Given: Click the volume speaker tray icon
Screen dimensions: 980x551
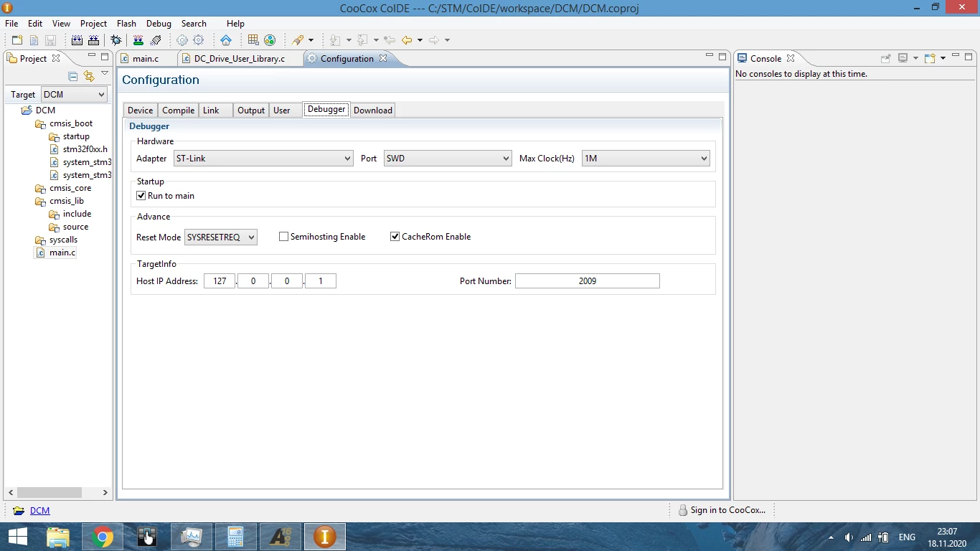Looking at the screenshot, I should click(849, 537).
